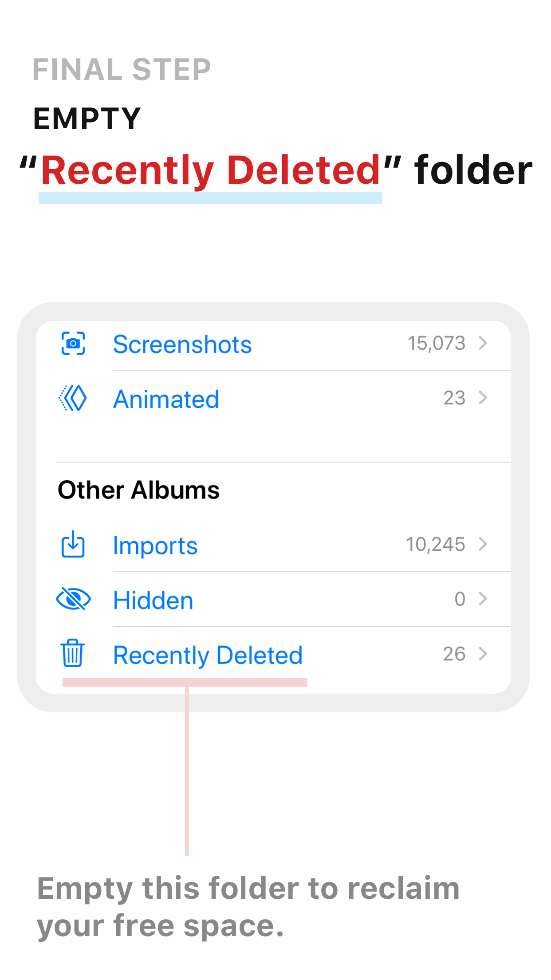Click the Imports count showing 10,245
This screenshot has width=551, height=980.
(x=436, y=544)
